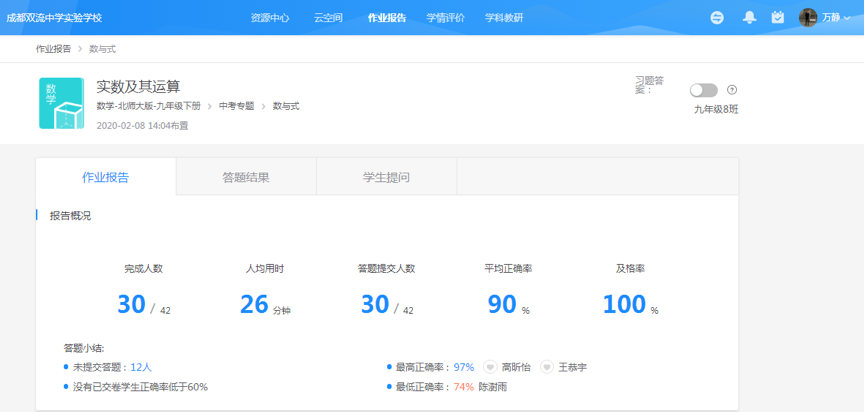Open 学科教研 navigation item

(504, 18)
